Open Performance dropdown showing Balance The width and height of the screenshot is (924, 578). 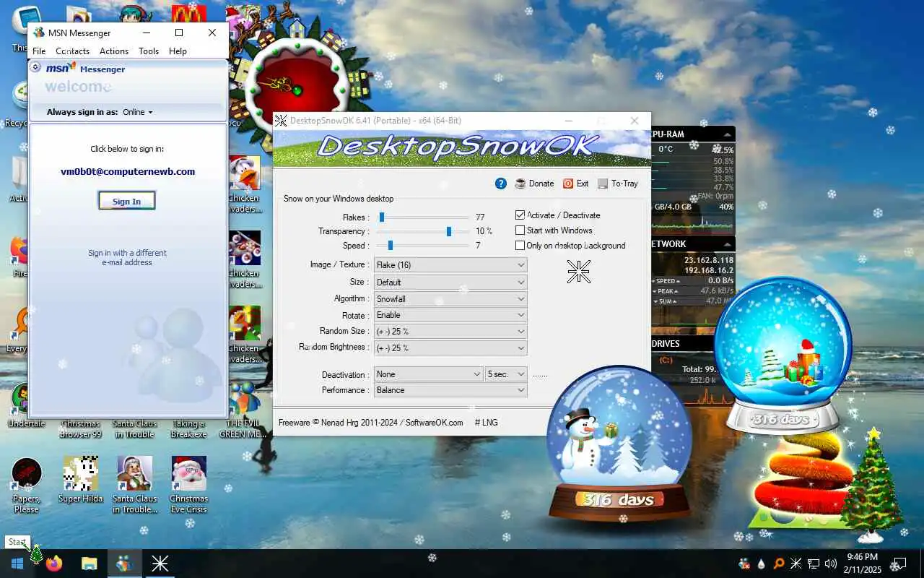click(450, 390)
